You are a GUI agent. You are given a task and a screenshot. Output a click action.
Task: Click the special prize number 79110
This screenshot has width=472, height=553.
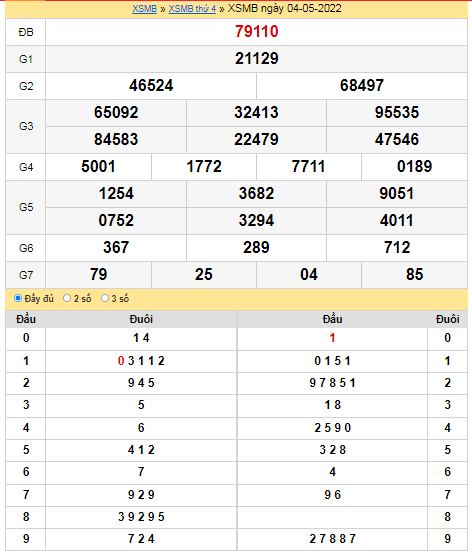click(256, 31)
